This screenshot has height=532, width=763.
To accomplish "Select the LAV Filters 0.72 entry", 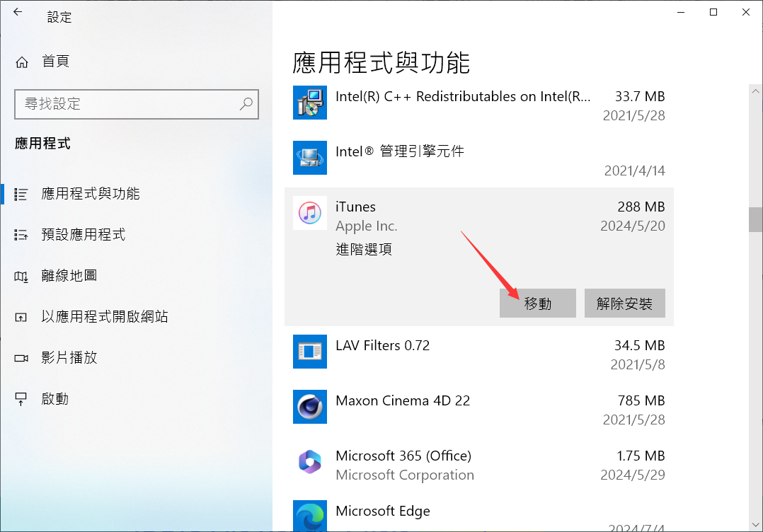I will (478, 354).
